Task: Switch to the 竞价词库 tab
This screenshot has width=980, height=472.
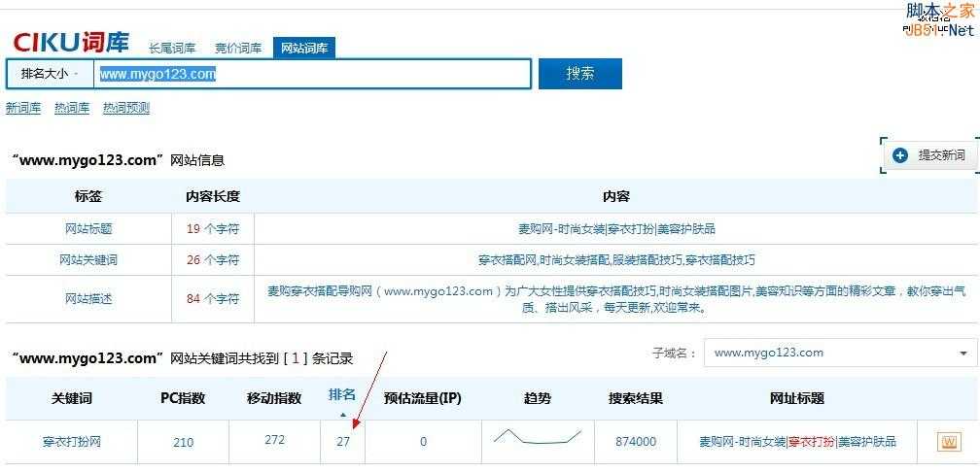Action: (238, 49)
